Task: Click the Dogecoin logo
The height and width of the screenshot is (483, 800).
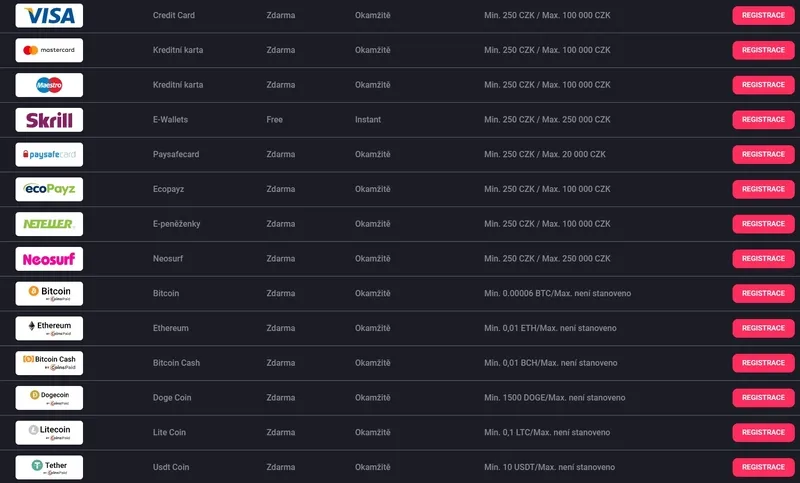Action: point(49,398)
